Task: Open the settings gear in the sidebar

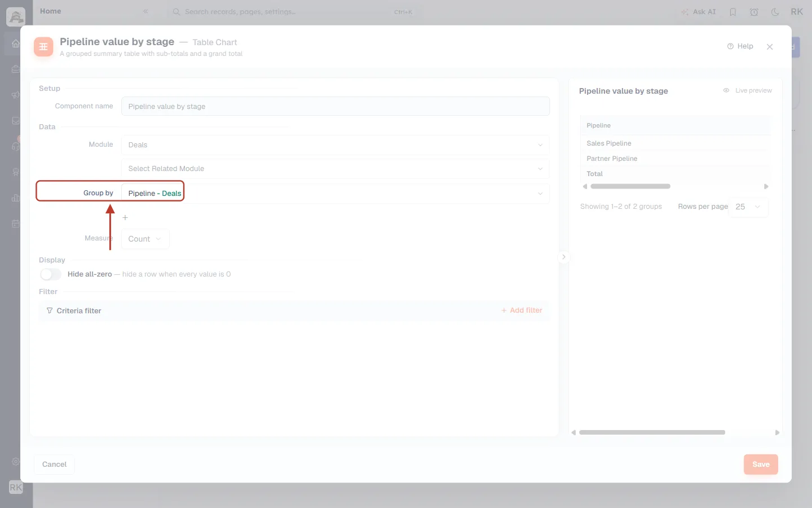Action: pyautogui.click(x=16, y=461)
